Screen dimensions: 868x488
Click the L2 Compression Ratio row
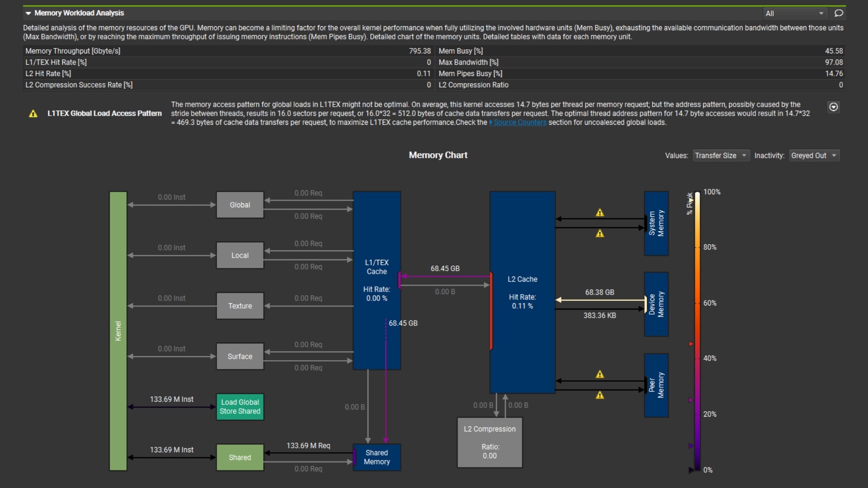(641, 85)
